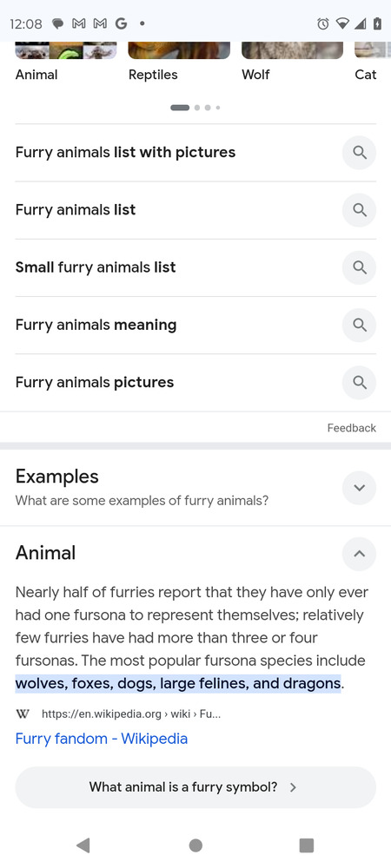
Task: Tap the Android back navigation button
Action: pyautogui.click(x=83, y=845)
